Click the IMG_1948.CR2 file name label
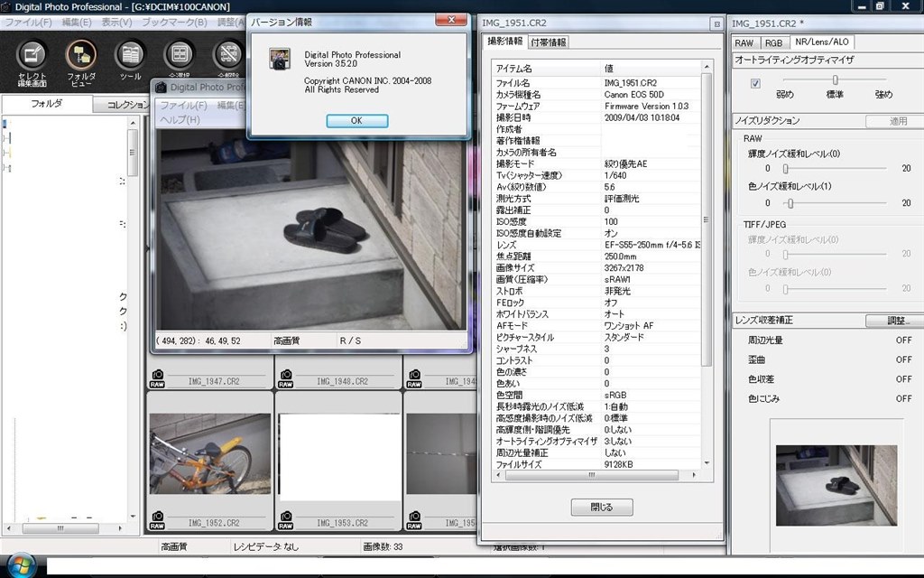This screenshot has height=578, width=924. (342, 382)
